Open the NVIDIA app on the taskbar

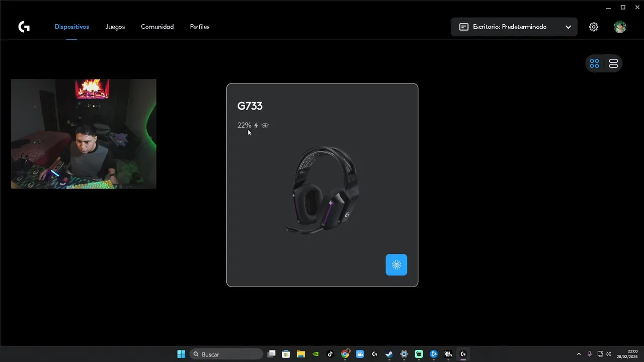coord(315,354)
